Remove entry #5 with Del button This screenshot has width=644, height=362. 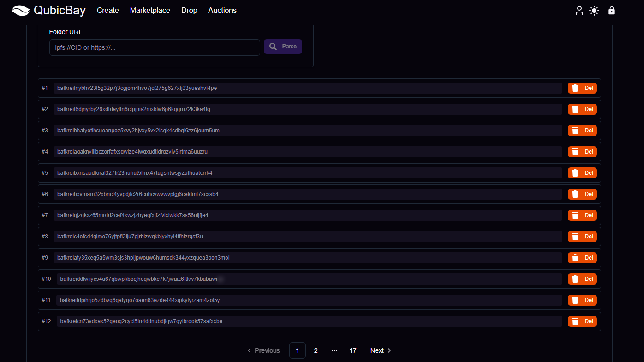pos(582,173)
